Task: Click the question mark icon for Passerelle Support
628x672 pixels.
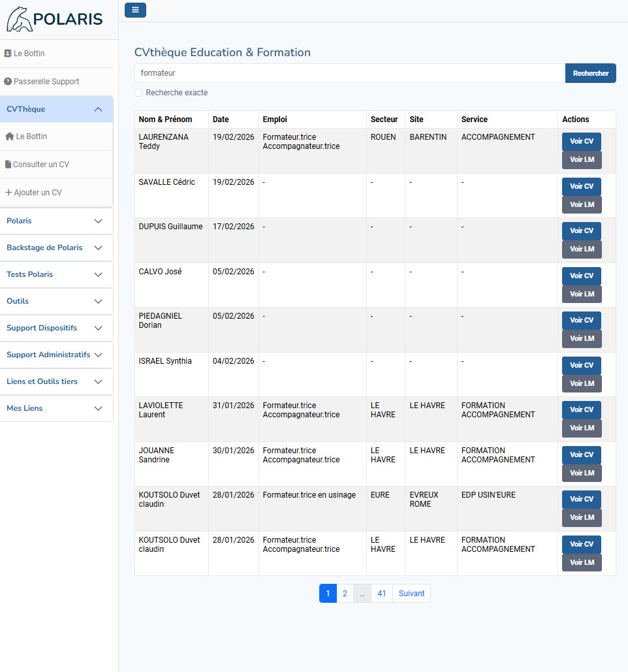Action: [x=8, y=82]
